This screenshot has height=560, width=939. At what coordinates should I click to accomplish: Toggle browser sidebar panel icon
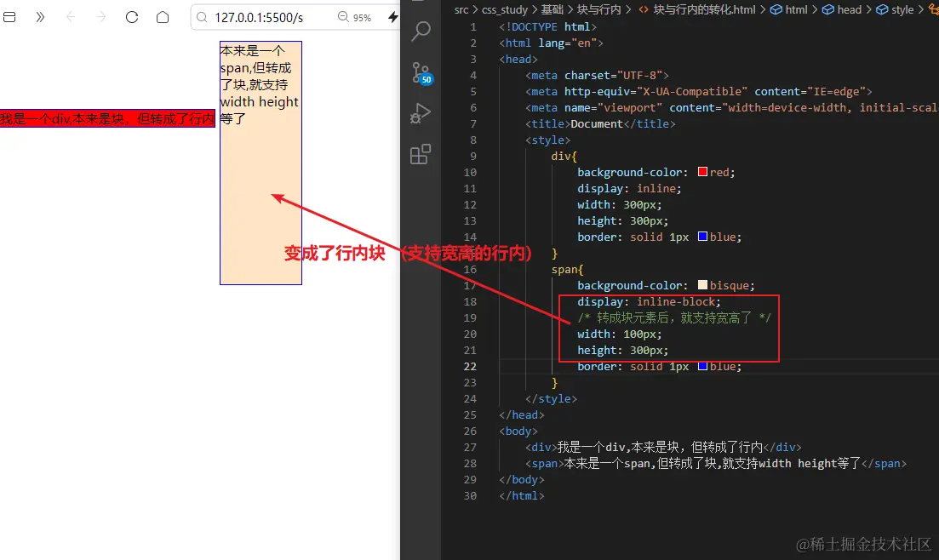(x=9, y=17)
